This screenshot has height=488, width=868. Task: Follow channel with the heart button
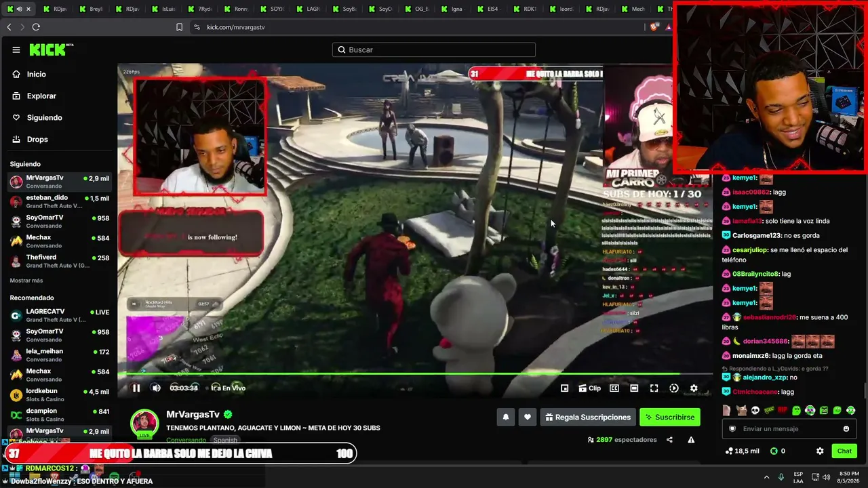pyautogui.click(x=528, y=418)
